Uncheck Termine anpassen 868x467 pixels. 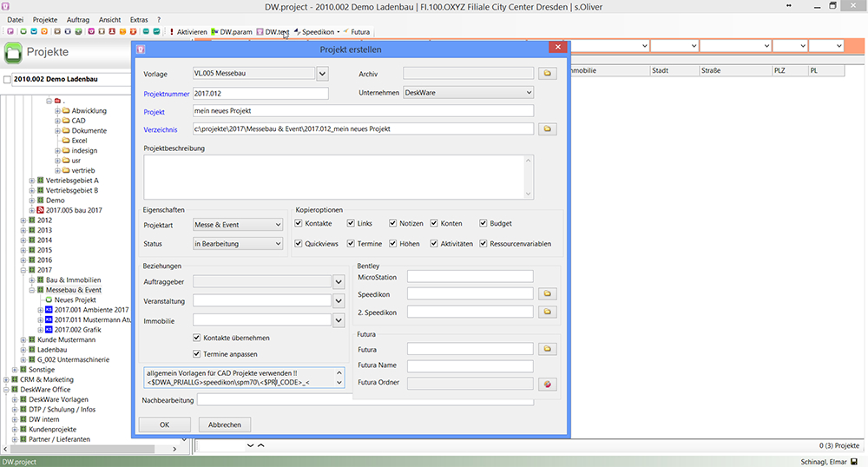coord(196,353)
